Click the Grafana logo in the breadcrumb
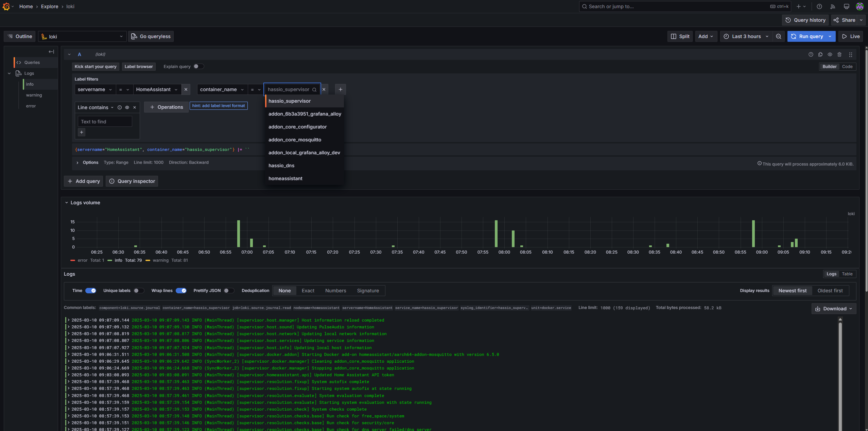Image resolution: width=868 pixels, height=431 pixels. pyautogui.click(x=6, y=6)
